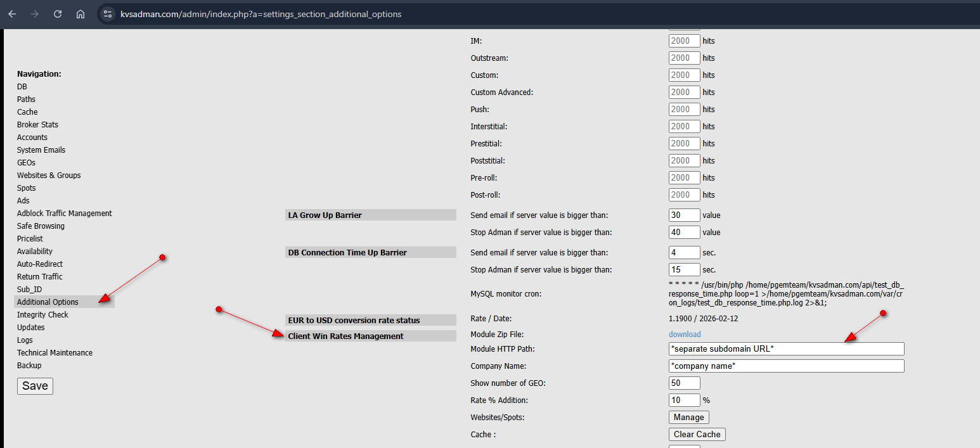Open DB navigation link
The width and height of the screenshot is (980, 448).
pyautogui.click(x=22, y=87)
